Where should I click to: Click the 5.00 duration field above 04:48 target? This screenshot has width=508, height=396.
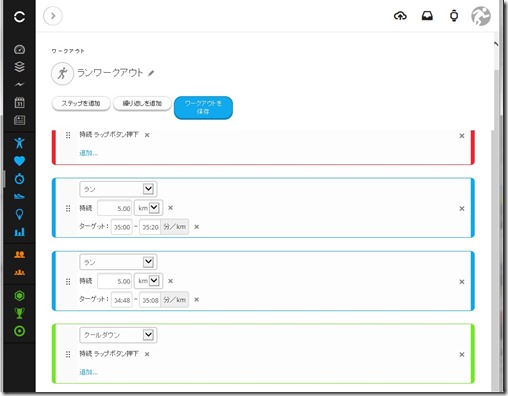(x=115, y=281)
